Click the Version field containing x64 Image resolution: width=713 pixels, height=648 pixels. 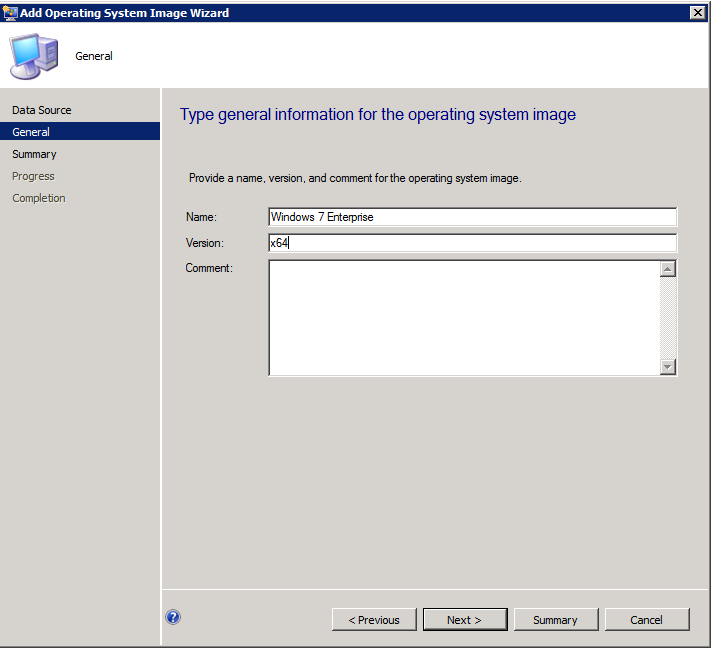pyautogui.click(x=472, y=243)
